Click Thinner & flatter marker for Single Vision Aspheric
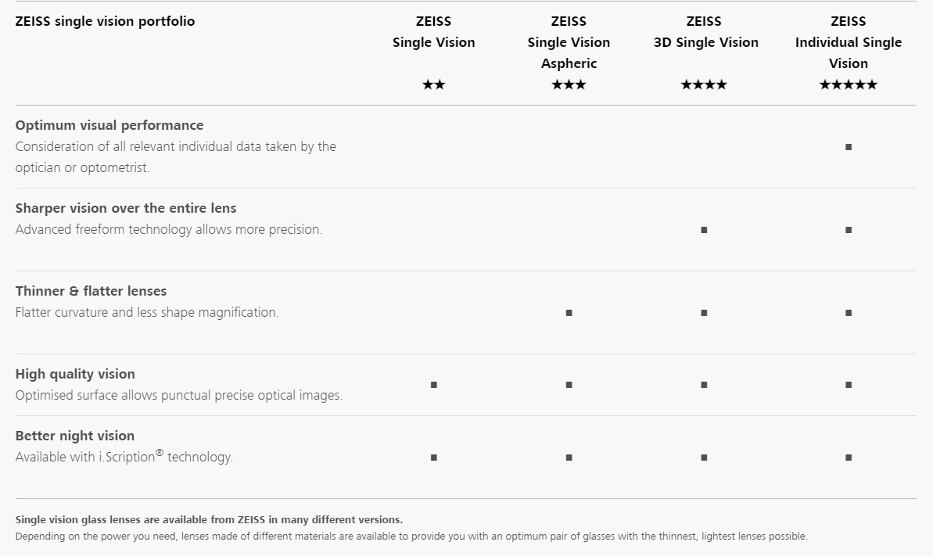The width and height of the screenshot is (933, 560). click(569, 313)
